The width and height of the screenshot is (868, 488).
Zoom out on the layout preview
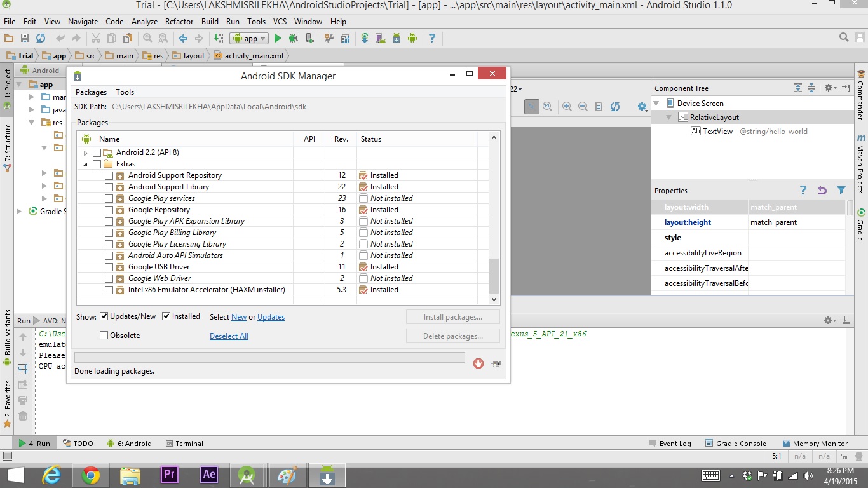click(x=583, y=107)
